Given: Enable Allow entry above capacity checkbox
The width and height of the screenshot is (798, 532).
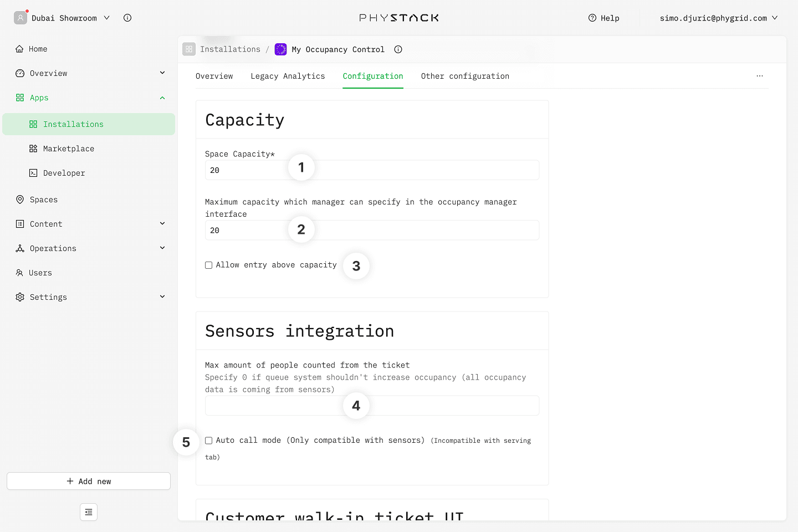Looking at the screenshot, I should pos(209,265).
